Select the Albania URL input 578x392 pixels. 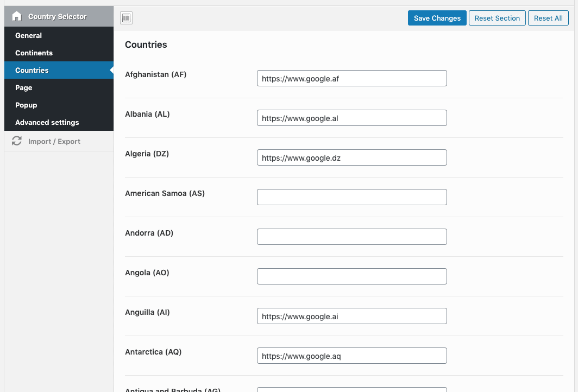351,118
